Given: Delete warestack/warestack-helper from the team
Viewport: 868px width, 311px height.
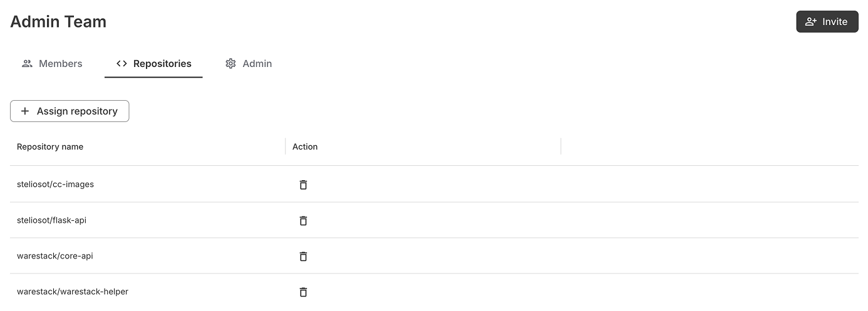Looking at the screenshot, I should (303, 292).
